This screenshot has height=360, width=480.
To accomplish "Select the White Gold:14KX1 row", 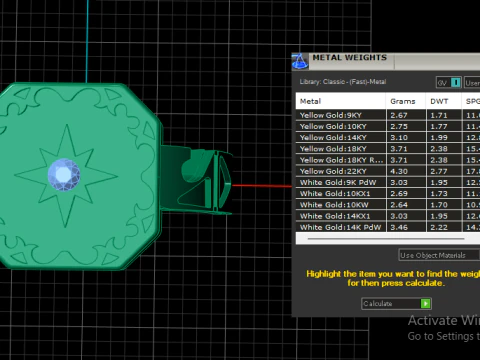I will pos(388,216).
